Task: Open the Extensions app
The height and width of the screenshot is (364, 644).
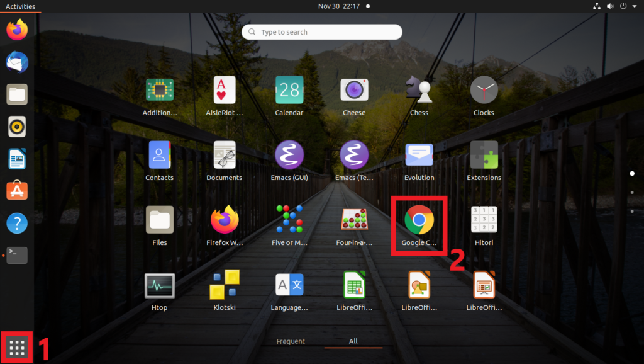Action: point(484,155)
